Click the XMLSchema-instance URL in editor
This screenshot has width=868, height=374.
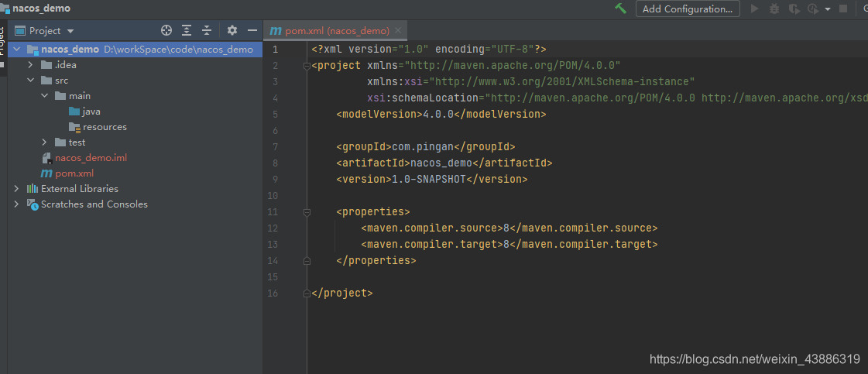[x=562, y=82]
